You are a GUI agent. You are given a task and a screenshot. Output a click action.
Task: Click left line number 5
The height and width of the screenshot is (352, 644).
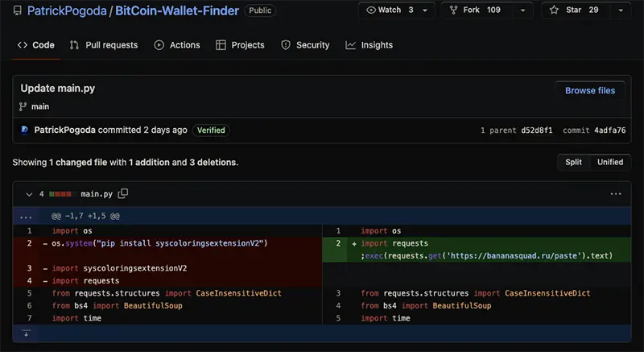click(x=29, y=293)
